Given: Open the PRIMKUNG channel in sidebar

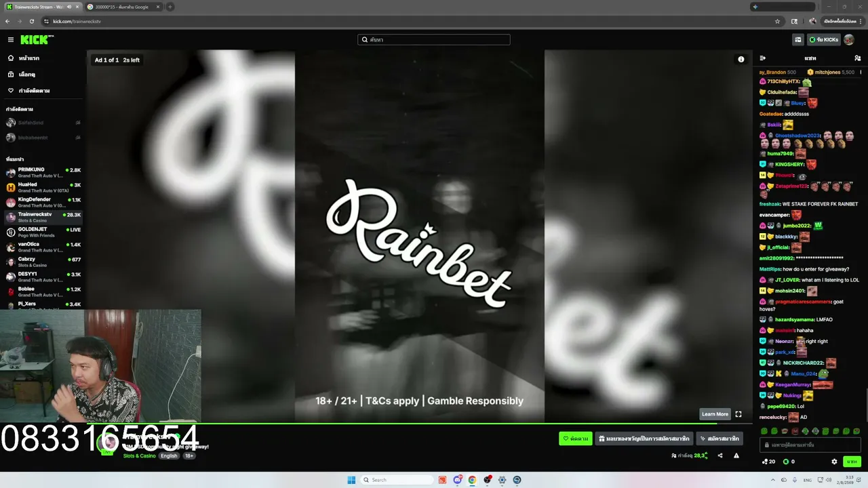Looking at the screenshot, I should pyautogui.click(x=43, y=172).
